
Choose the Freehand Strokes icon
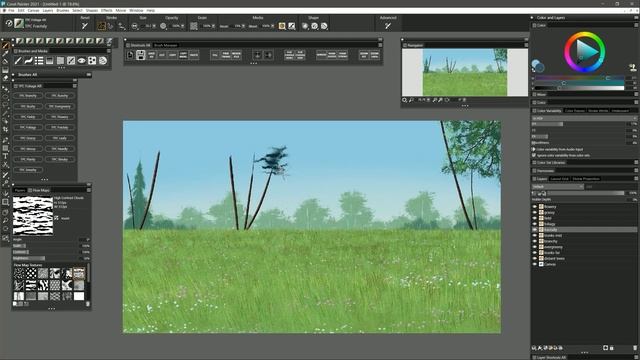[x=101, y=26]
